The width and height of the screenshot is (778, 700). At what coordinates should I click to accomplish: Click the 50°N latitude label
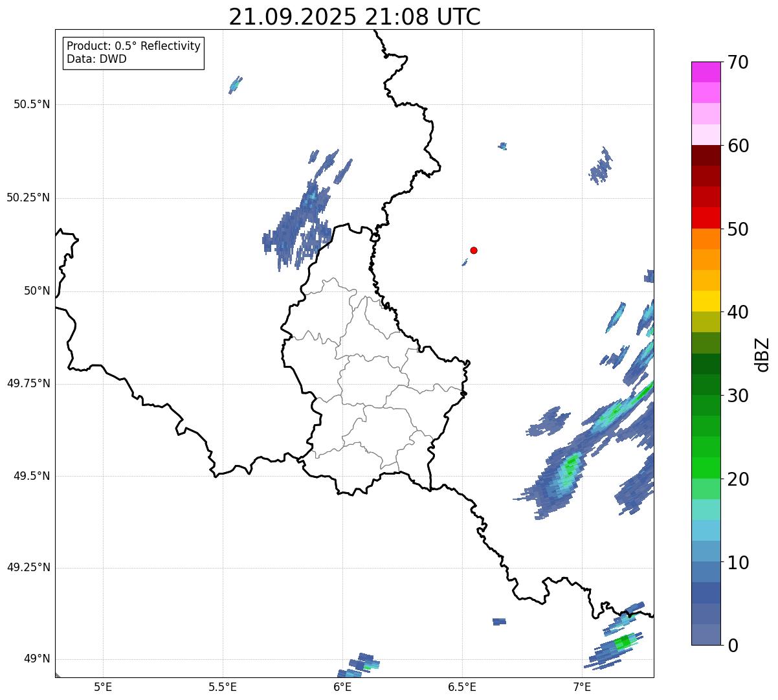point(37,291)
